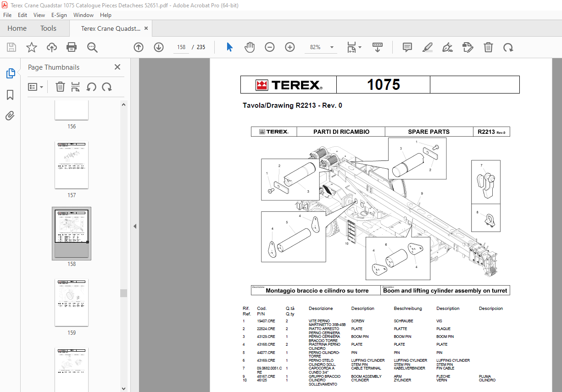The width and height of the screenshot is (562, 392).
Task: Rotate thumbnails counterclockwise
Action: [x=91, y=87]
